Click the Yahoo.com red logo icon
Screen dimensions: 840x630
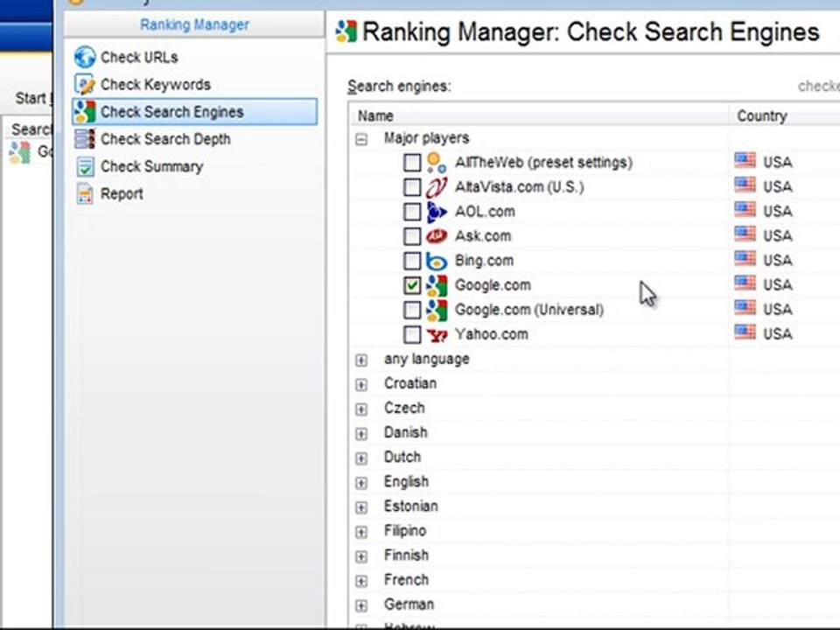click(x=436, y=335)
